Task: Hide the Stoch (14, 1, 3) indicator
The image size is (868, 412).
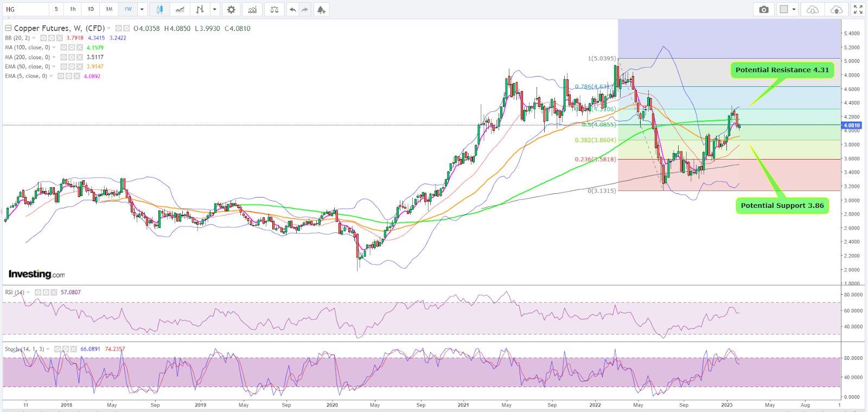Action: coord(57,349)
